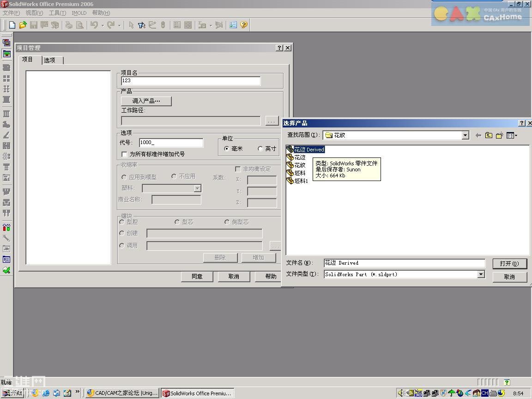Click the second green-framed icon on left sidebar
The width and height of the screenshot is (532, 399).
tap(6, 54)
